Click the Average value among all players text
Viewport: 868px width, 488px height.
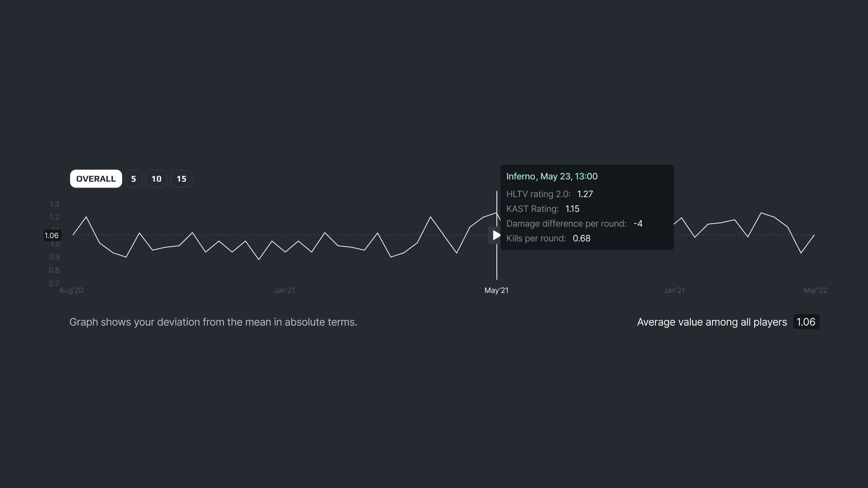712,322
